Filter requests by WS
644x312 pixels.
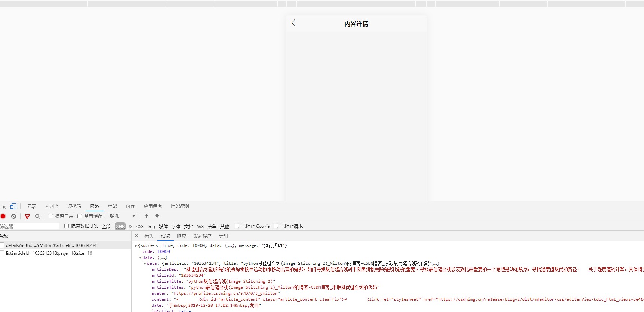point(200,226)
